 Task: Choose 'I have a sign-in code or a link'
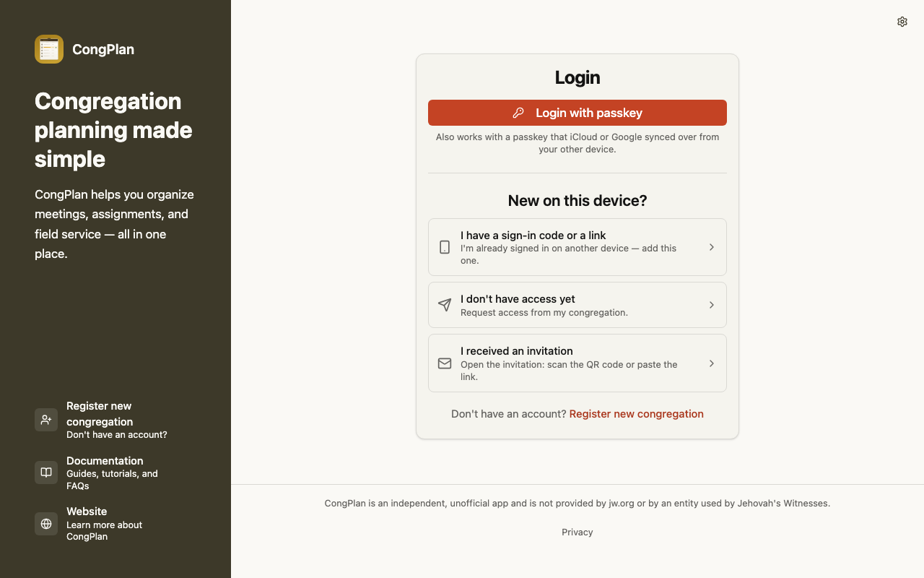coord(577,247)
